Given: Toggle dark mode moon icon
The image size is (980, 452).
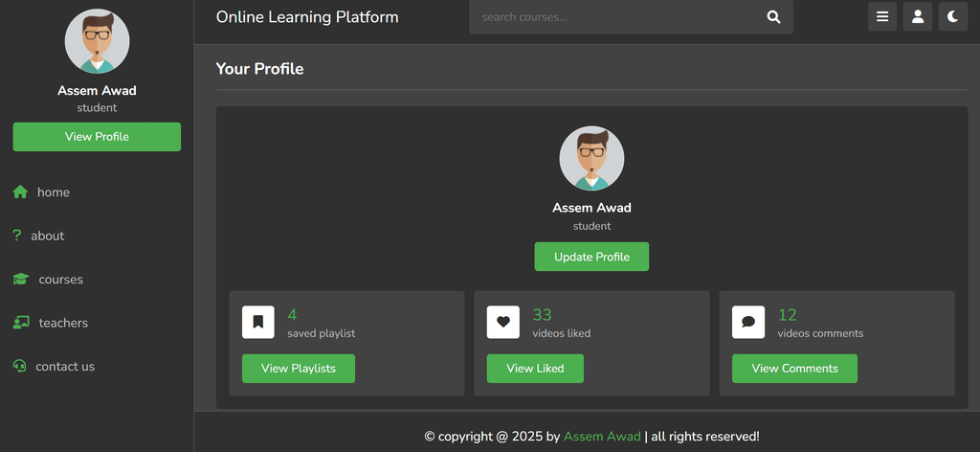Looking at the screenshot, I should (952, 17).
